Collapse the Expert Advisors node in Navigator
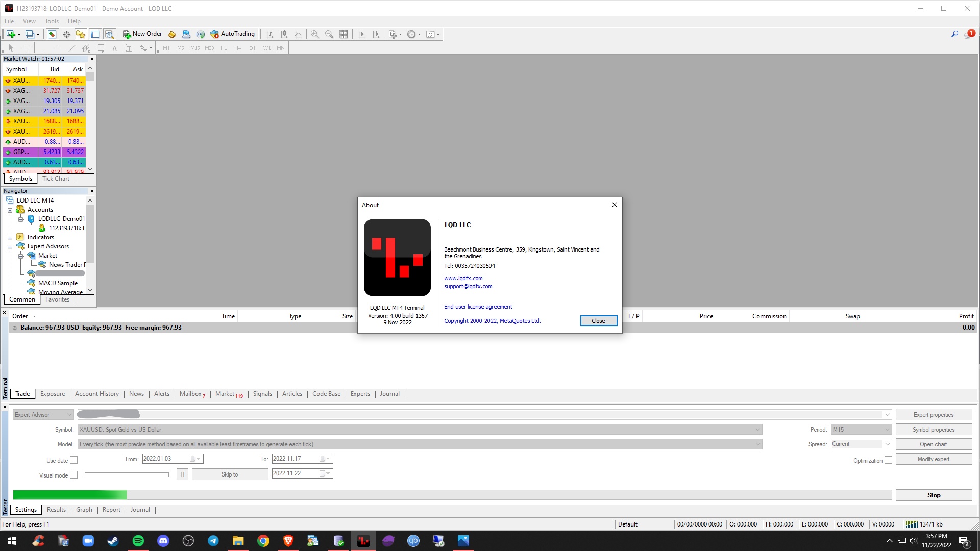Screen dimensions: 980x551 [10, 247]
